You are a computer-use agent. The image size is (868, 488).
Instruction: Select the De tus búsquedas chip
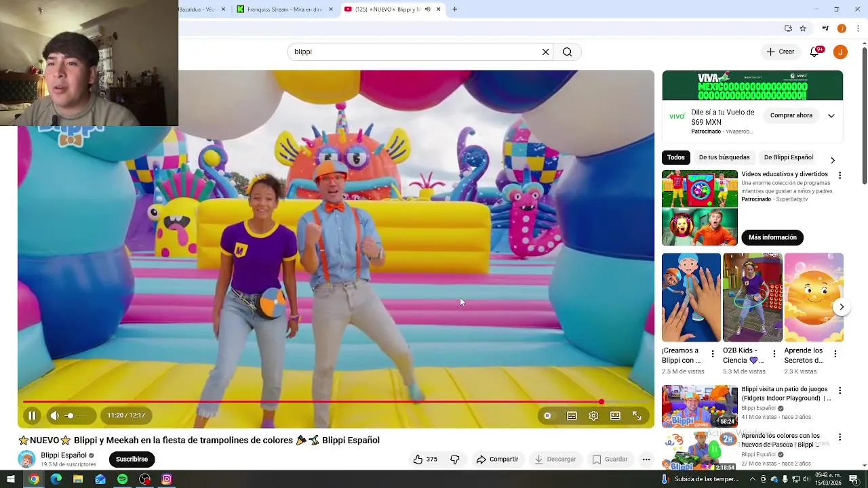pos(724,157)
